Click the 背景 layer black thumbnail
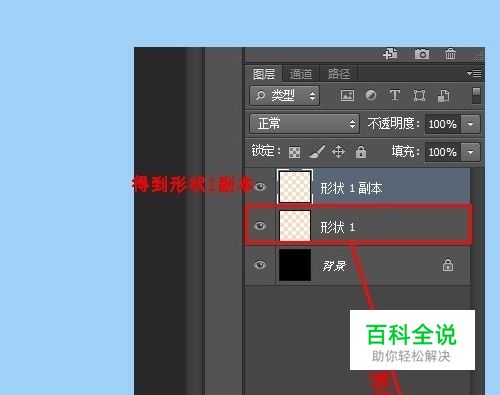This screenshot has height=395, width=500. (295, 265)
